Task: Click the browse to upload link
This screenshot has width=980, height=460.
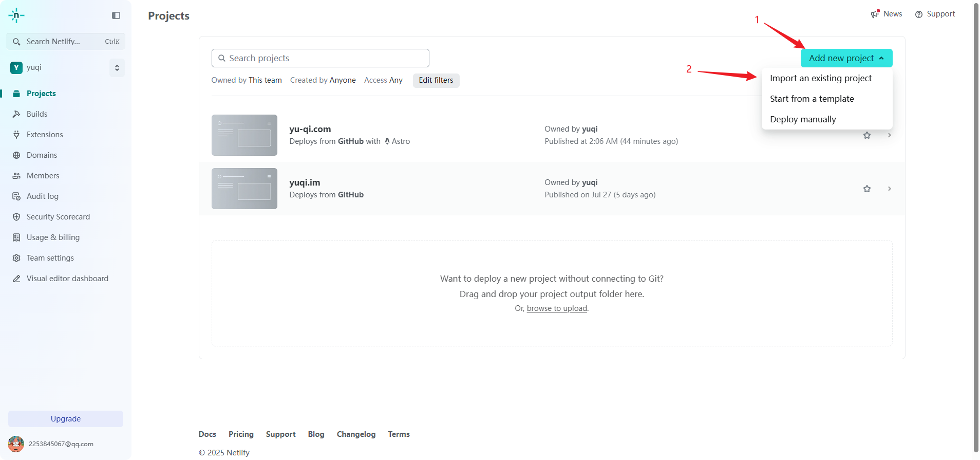Action: 557,308
